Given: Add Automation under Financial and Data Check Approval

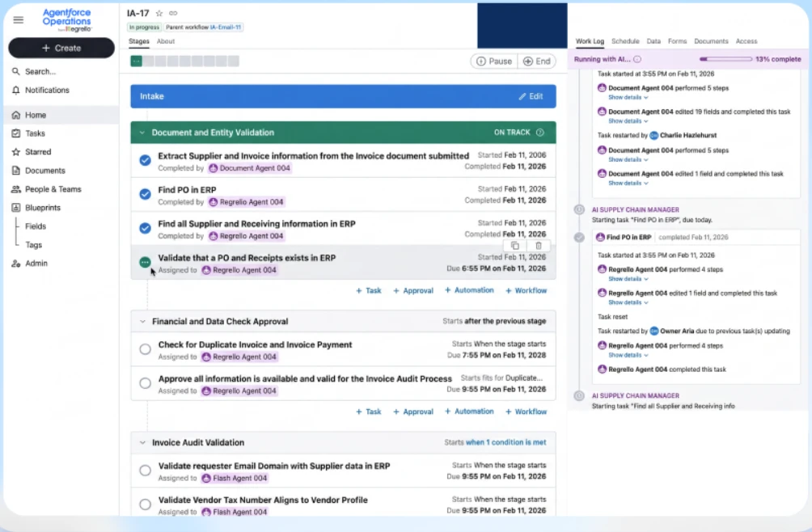Looking at the screenshot, I should click(468, 412).
